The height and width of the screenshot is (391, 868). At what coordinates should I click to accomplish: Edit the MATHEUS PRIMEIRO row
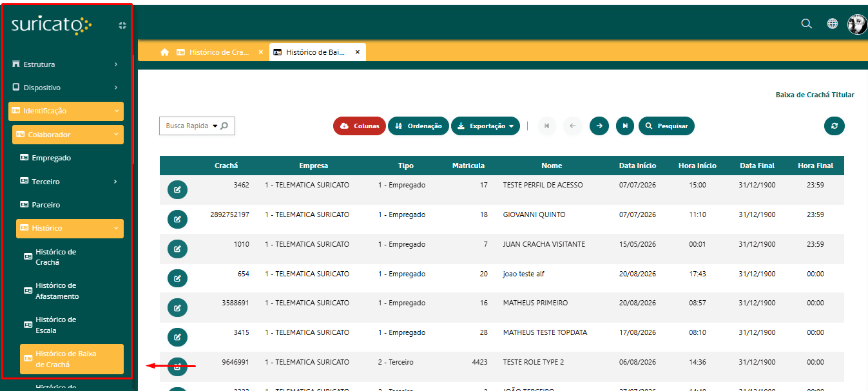(177, 307)
